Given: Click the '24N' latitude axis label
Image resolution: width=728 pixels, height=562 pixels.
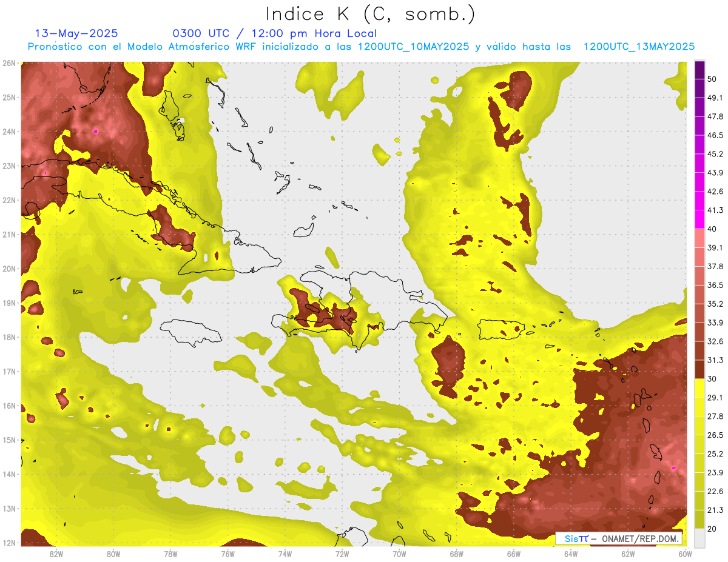Looking at the screenshot, I should click(9, 132).
